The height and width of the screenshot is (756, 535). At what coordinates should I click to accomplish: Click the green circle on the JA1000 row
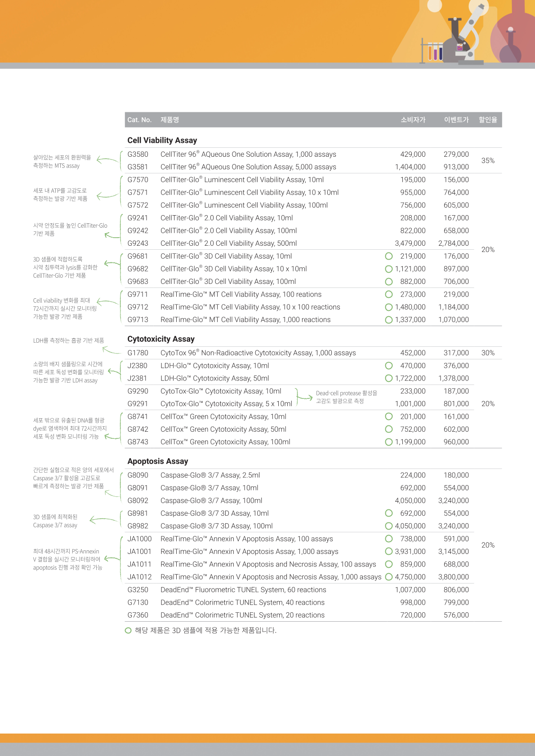(389, 539)
